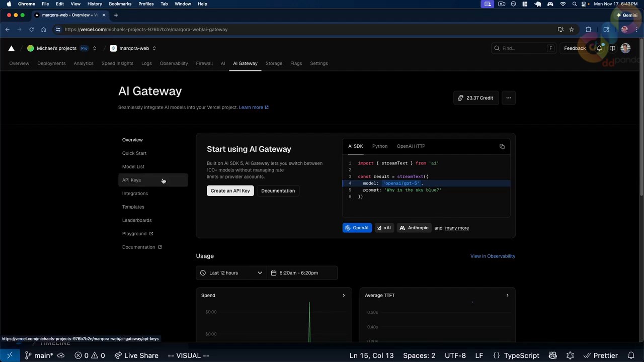
Task: Click the Feedback button
Action: tap(575, 48)
